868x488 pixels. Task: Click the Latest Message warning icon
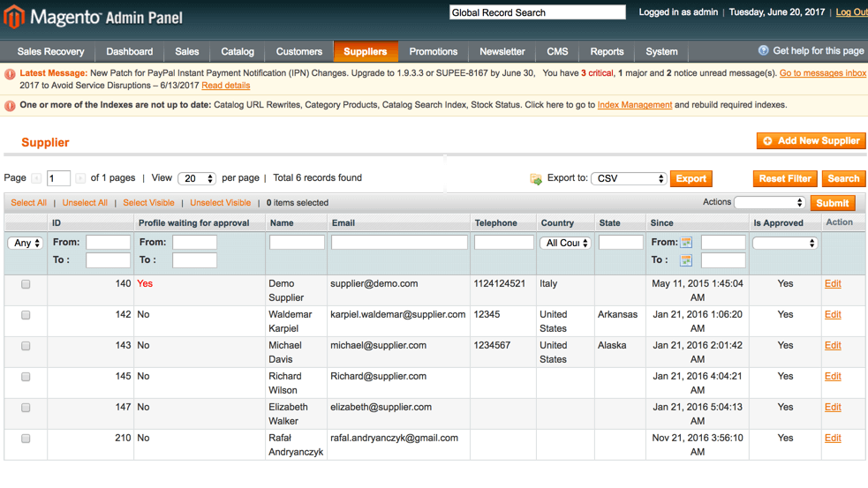[10, 74]
